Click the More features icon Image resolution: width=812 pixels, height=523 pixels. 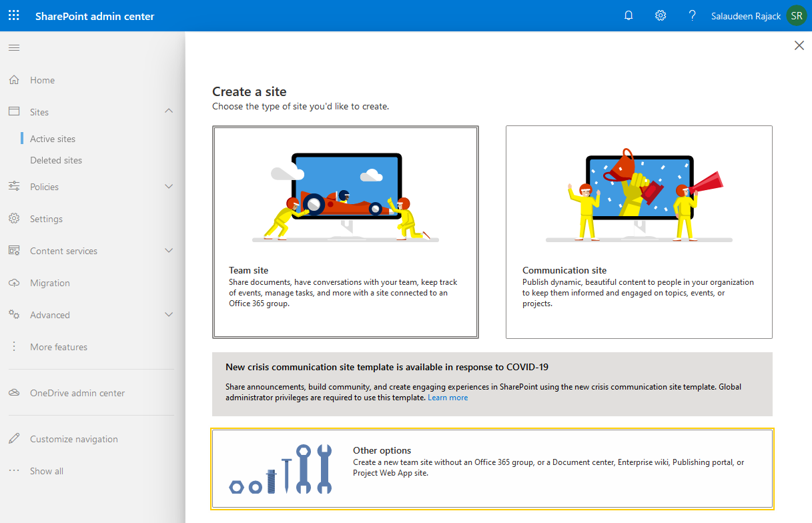[x=13, y=346]
